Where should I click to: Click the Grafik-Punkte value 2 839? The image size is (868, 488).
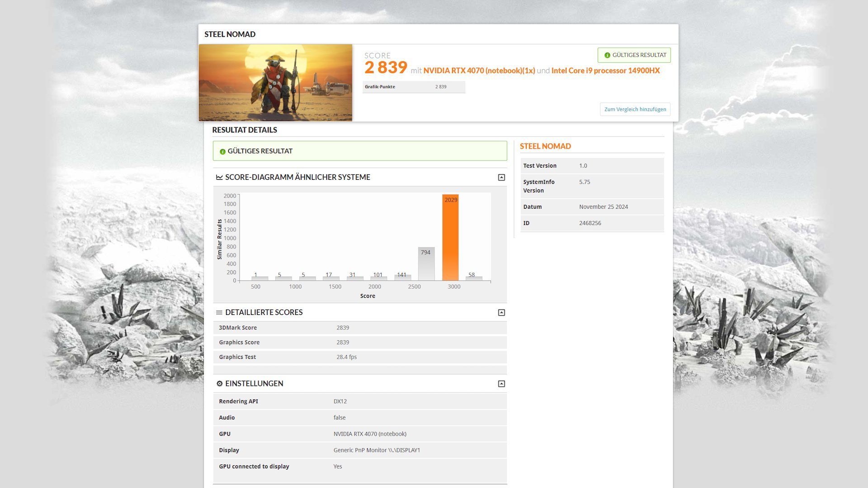pos(441,87)
